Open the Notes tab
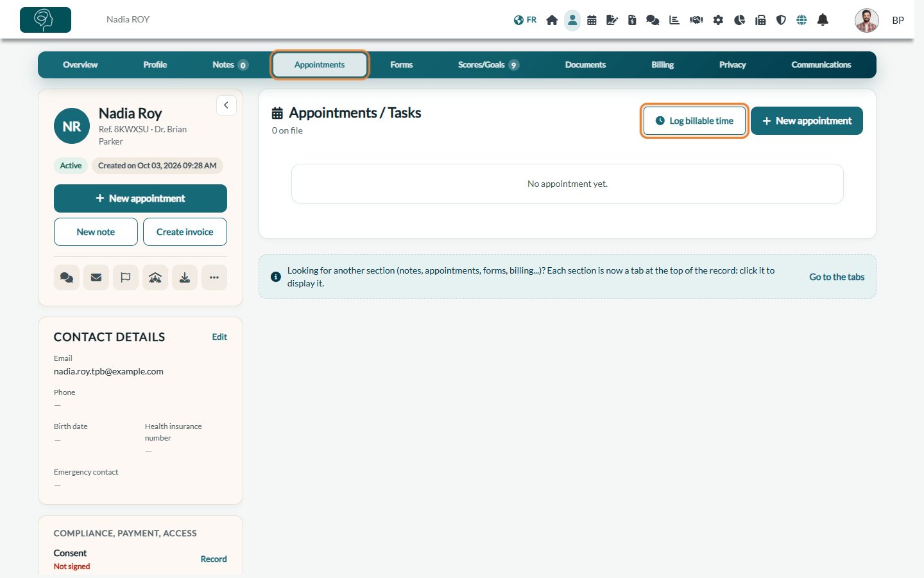 pyautogui.click(x=230, y=65)
